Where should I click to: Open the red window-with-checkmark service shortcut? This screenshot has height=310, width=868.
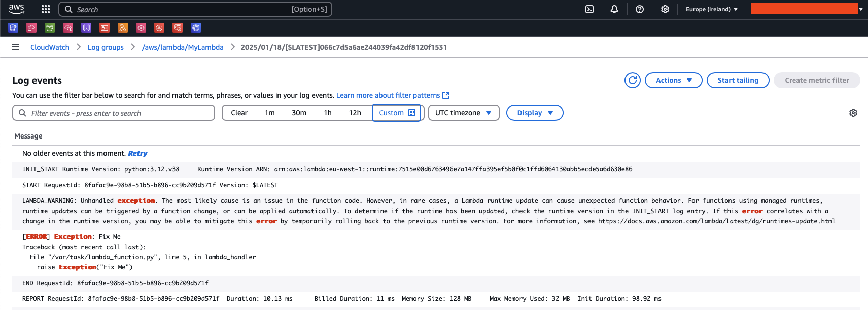click(x=178, y=28)
